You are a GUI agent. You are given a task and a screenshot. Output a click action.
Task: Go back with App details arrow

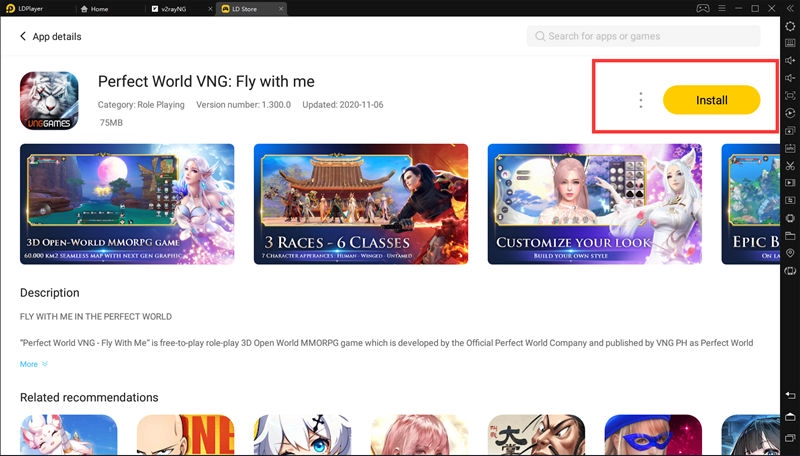[x=22, y=36]
